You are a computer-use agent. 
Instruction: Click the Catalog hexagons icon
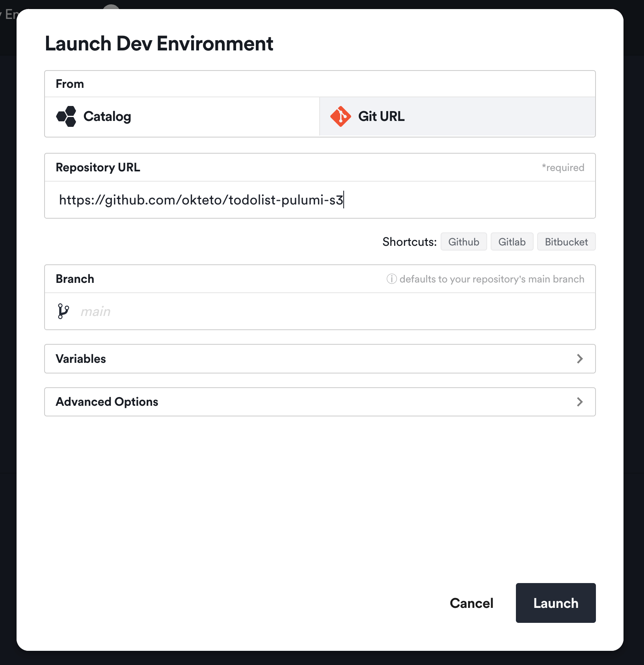click(66, 117)
